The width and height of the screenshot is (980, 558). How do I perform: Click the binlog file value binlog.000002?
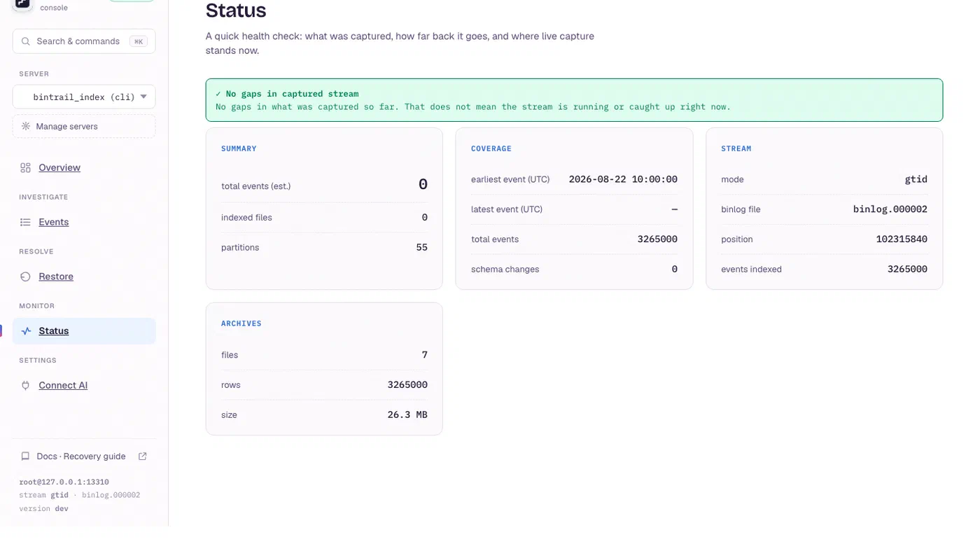[890, 209]
